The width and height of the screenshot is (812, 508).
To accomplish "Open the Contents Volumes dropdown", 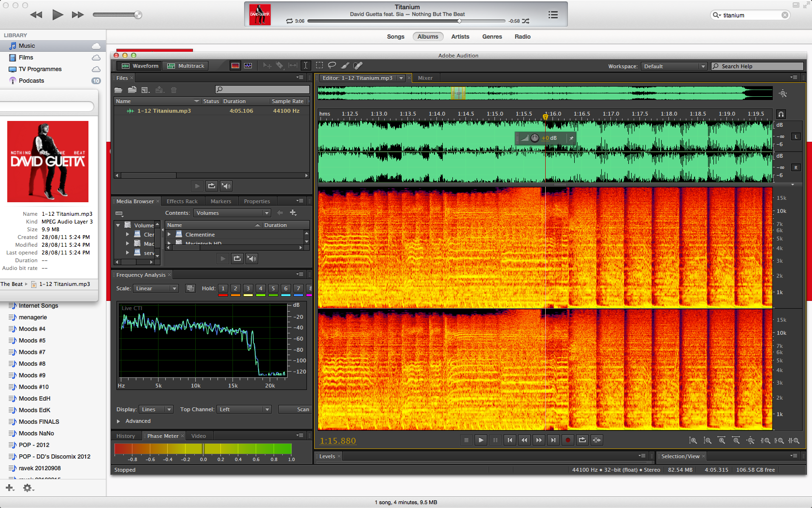I will tap(232, 213).
